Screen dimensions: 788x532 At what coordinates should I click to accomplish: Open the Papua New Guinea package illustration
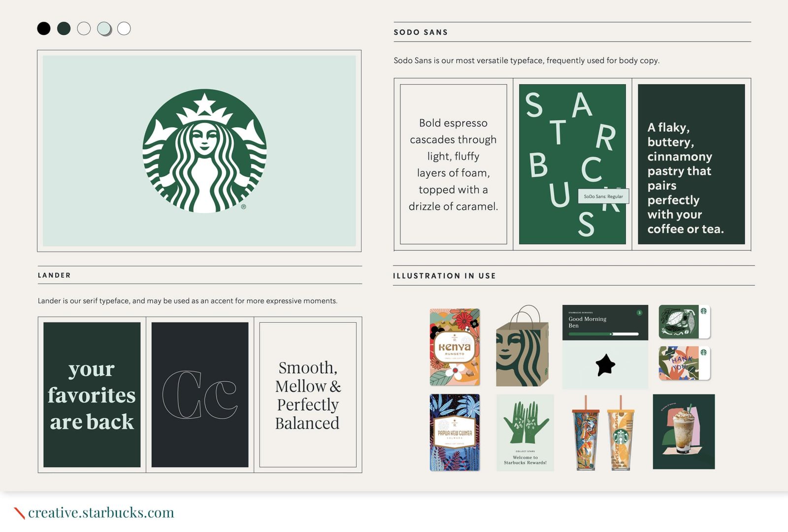[455, 432]
